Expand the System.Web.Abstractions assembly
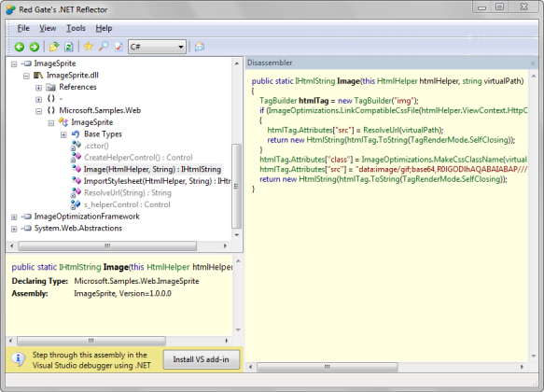 (14, 230)
